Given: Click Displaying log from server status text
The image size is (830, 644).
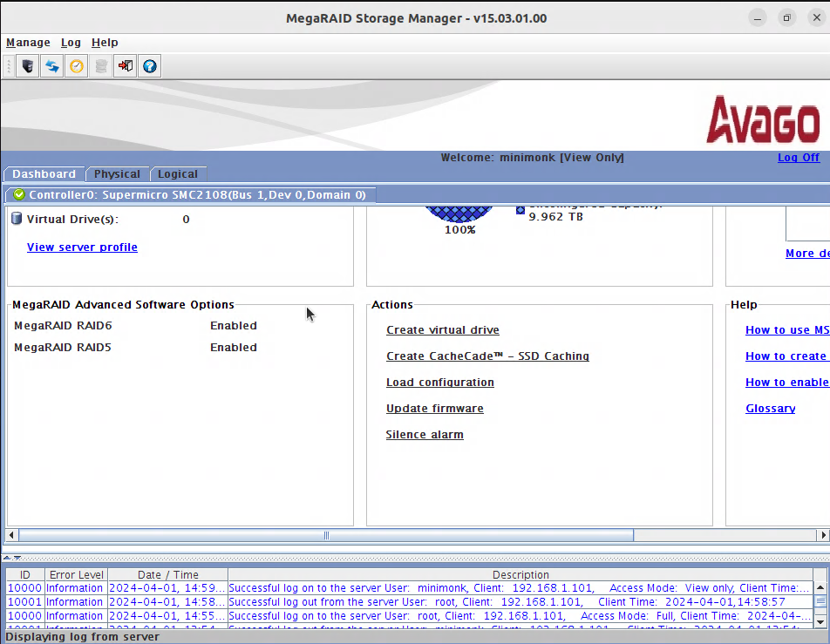Looking at the screenshot, I should (x=82, y=636).
